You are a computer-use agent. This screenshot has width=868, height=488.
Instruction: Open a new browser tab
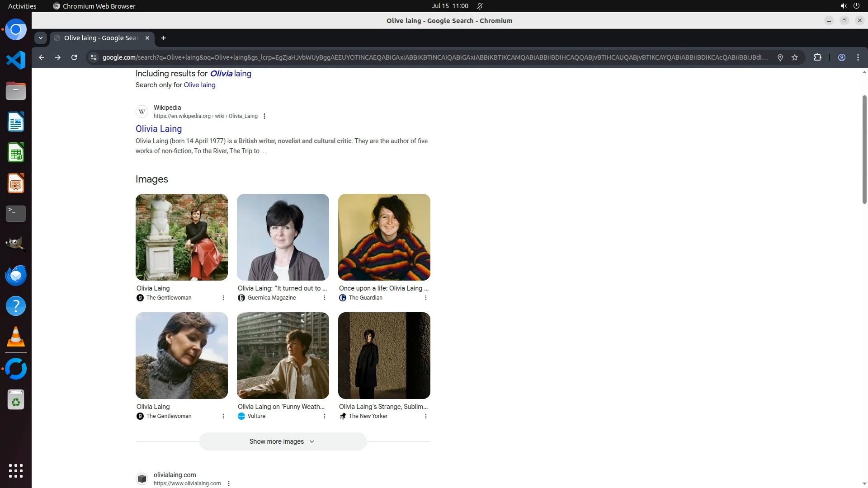tap(164, 38)
